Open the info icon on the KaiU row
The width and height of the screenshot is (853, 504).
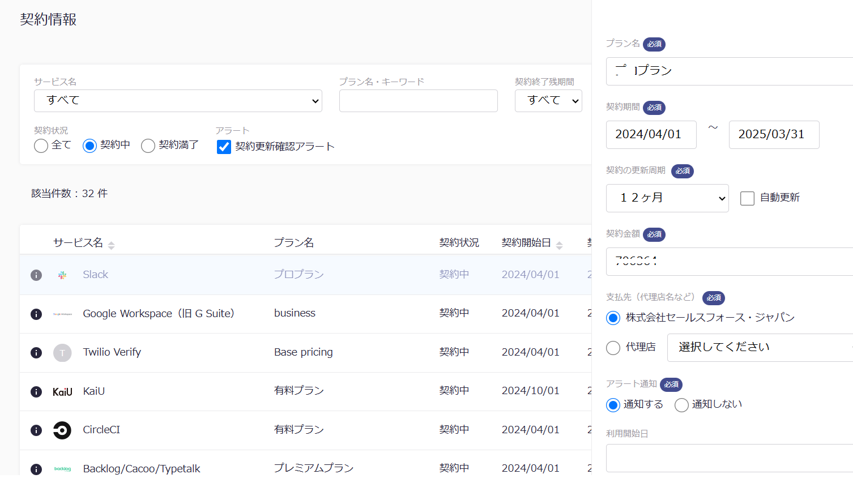[36, 391]
